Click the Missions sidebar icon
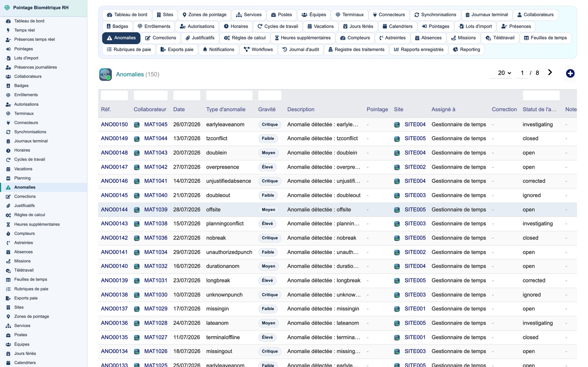 [x=8, y=261]
